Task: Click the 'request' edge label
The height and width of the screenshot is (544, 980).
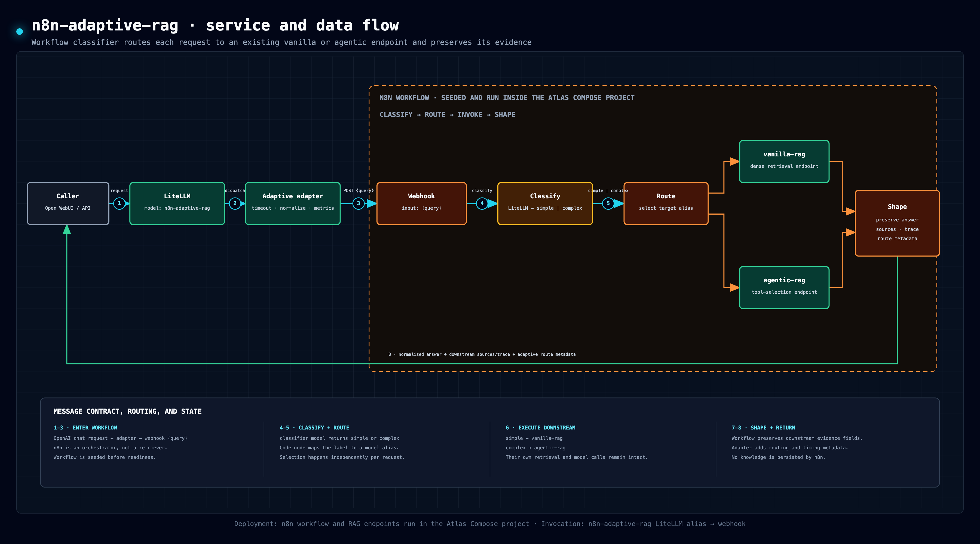Action: coord(119,190)
